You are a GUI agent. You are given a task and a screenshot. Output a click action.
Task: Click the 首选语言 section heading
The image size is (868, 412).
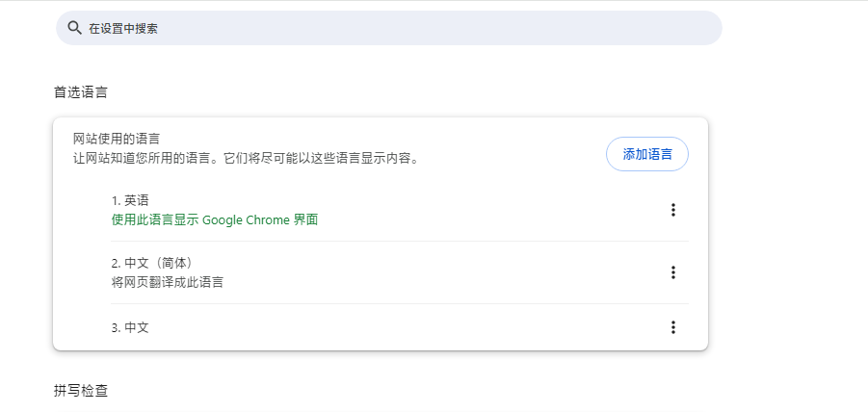(80, 92)
